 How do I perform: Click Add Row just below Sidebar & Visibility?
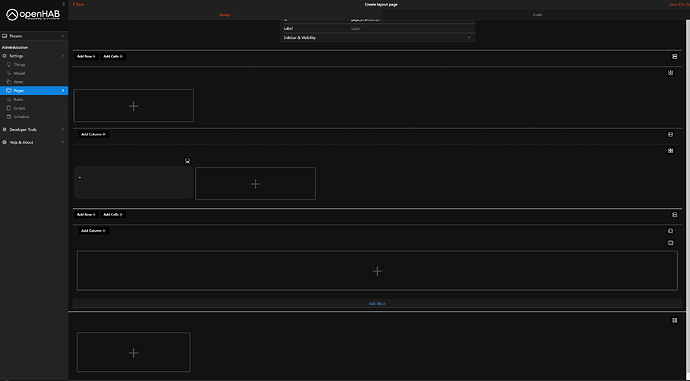pos(86,56)
